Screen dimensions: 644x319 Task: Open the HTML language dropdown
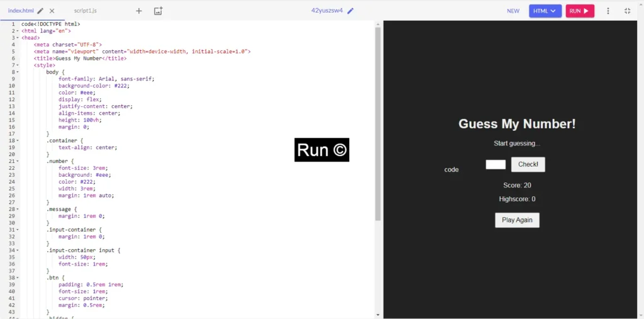pos(545,11)
